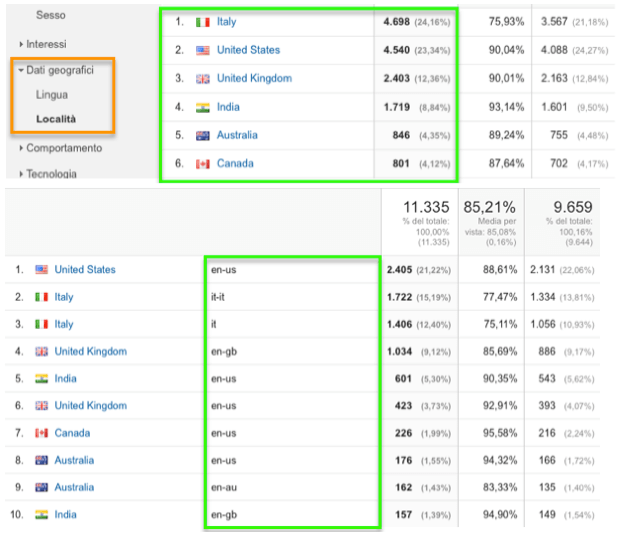618x534 pixels.
Task: Click the en-gb cell in the United Kingdom row
Action: 224,352
